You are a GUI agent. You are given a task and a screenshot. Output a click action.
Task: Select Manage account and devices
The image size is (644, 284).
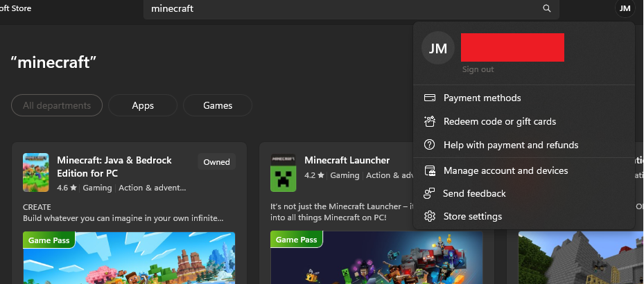(524, 170)
